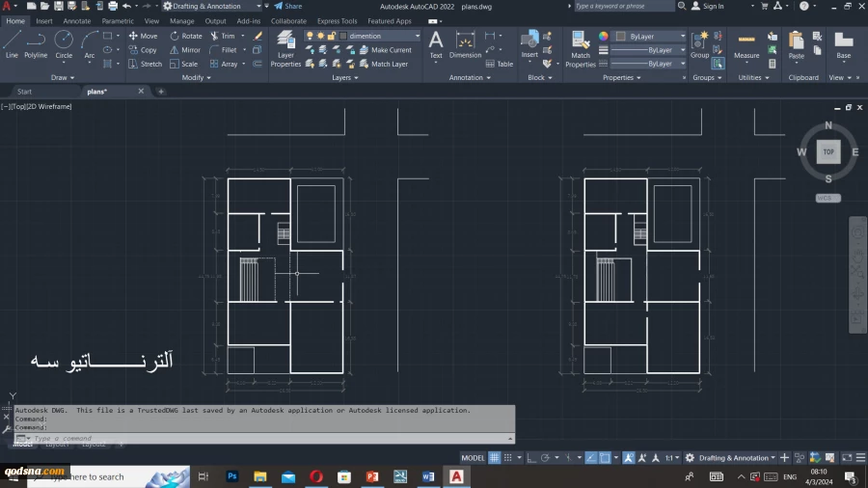Click the layer color swatch beside dimention
This screenshot has width=868, height=488.
(343, 36)
